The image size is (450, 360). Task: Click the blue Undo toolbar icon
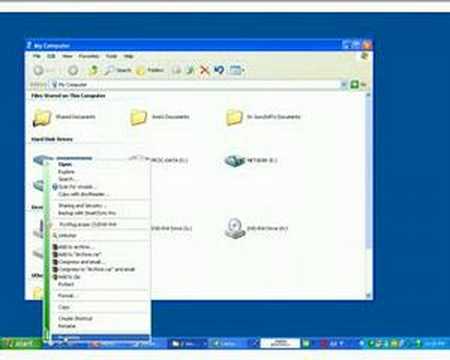[219, 70]
